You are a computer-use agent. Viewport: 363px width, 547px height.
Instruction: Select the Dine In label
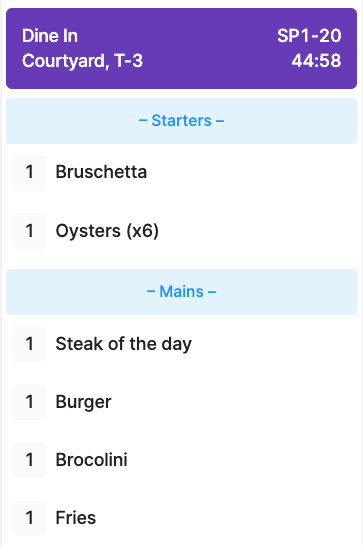tap(50, 36)
